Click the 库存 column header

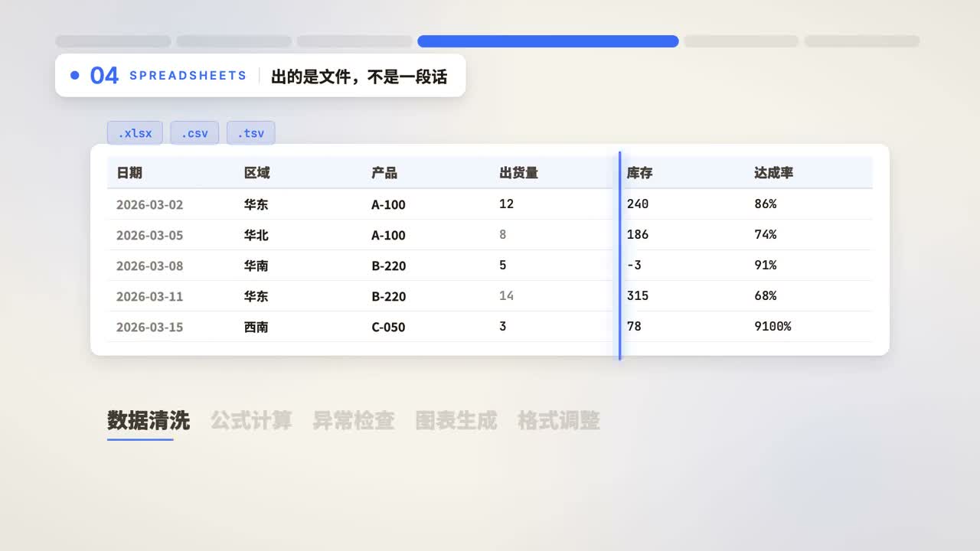[639, 173]
